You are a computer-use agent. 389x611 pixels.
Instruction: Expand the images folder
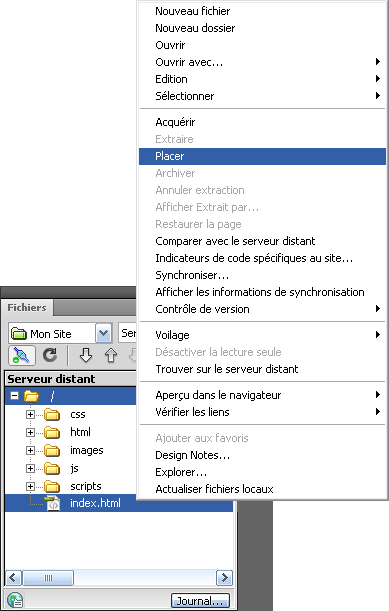(30, 450)
